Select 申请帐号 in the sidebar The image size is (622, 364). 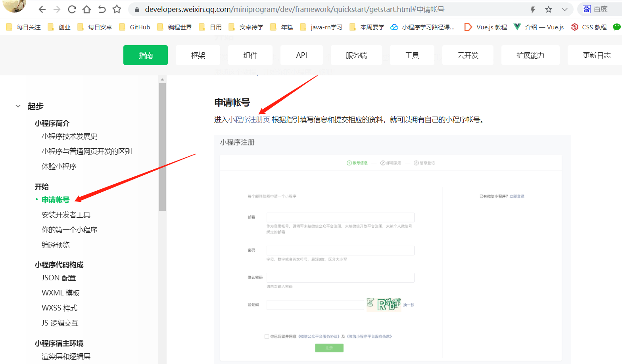pyautogui.click(x=56, y=200)
